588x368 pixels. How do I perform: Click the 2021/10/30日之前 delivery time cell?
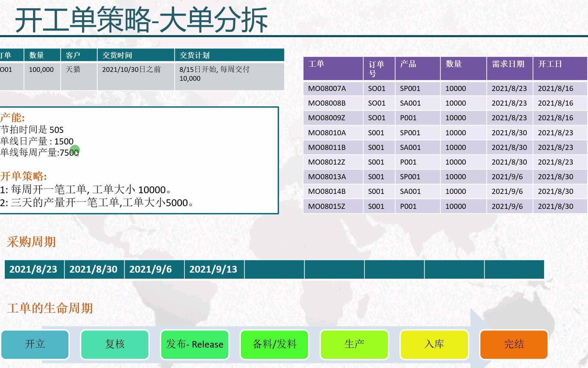136,76
